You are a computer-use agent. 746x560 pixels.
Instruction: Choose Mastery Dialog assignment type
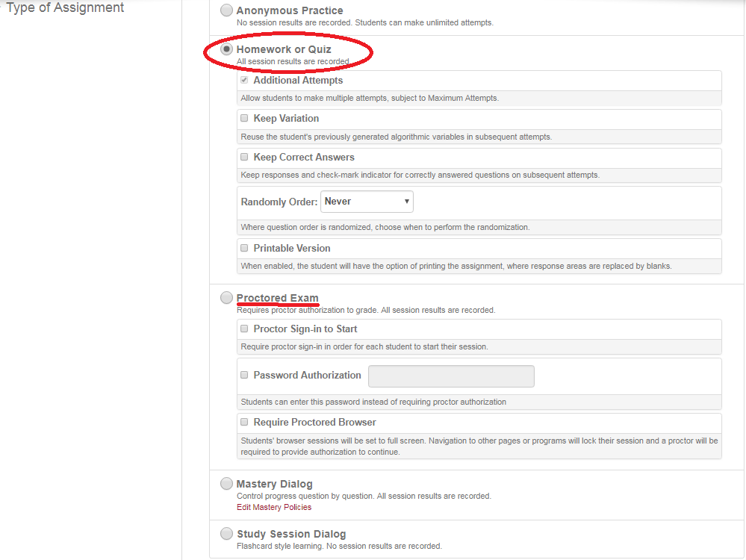click(x=226, y=484)
